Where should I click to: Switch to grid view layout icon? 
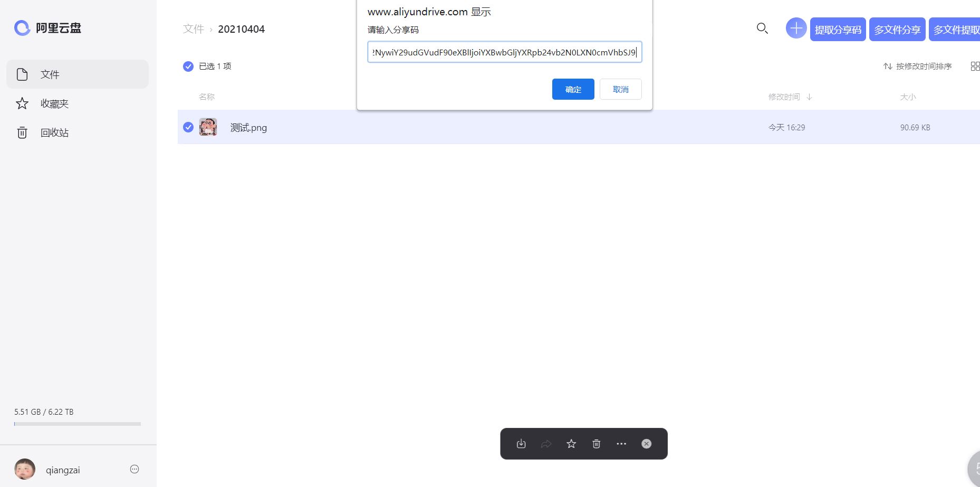pyautogui.click(x=975, y=66)
